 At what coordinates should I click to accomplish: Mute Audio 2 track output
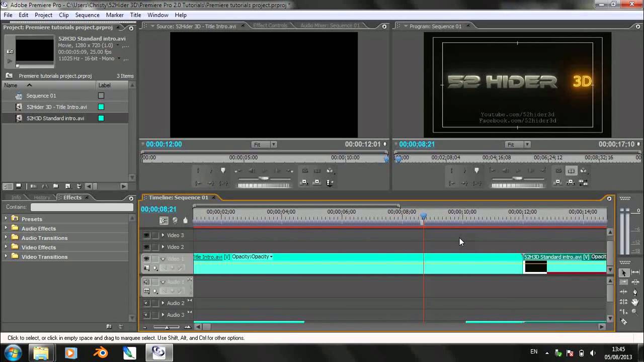tap(146, 303)
